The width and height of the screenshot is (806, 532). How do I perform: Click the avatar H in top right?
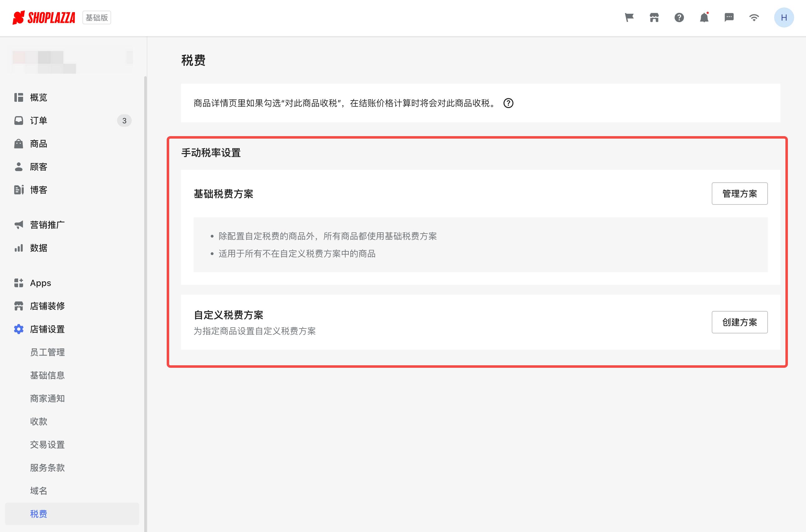(784, 17)
